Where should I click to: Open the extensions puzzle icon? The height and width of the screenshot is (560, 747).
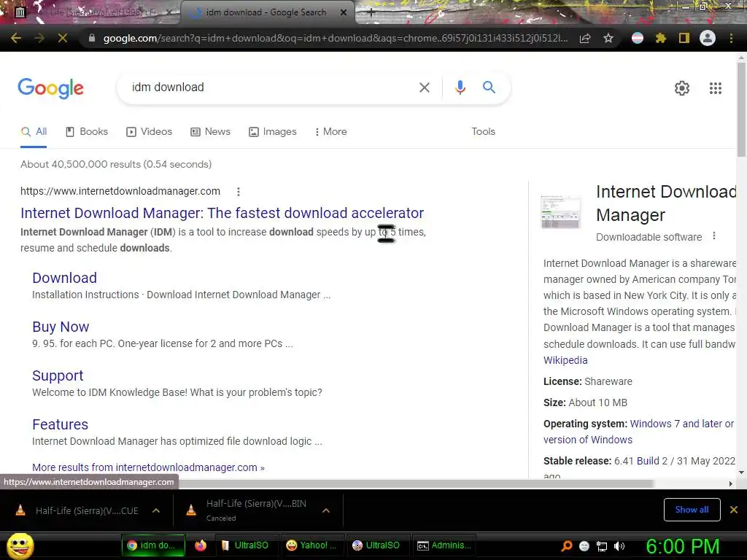661,38
